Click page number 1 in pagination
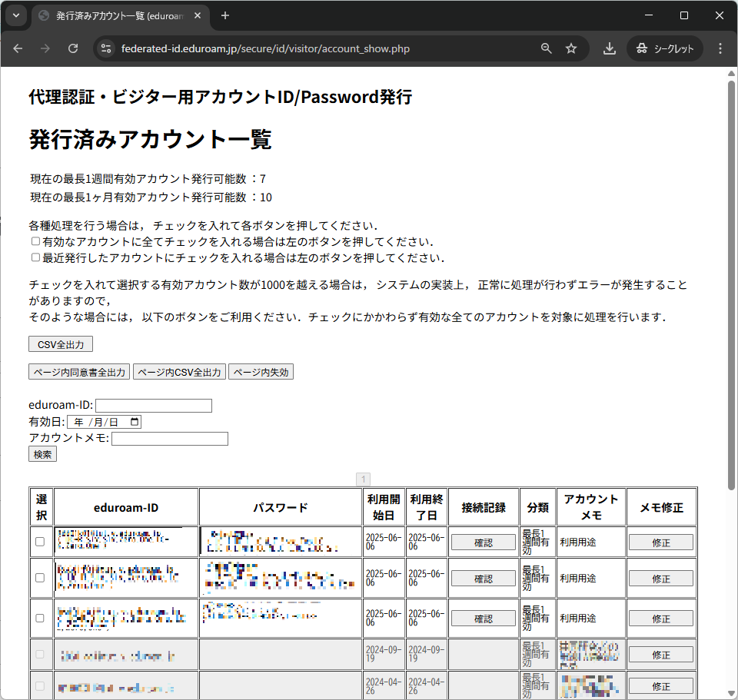Image resolution: width=738 pixels, height=700 pixels. (364, 479)
